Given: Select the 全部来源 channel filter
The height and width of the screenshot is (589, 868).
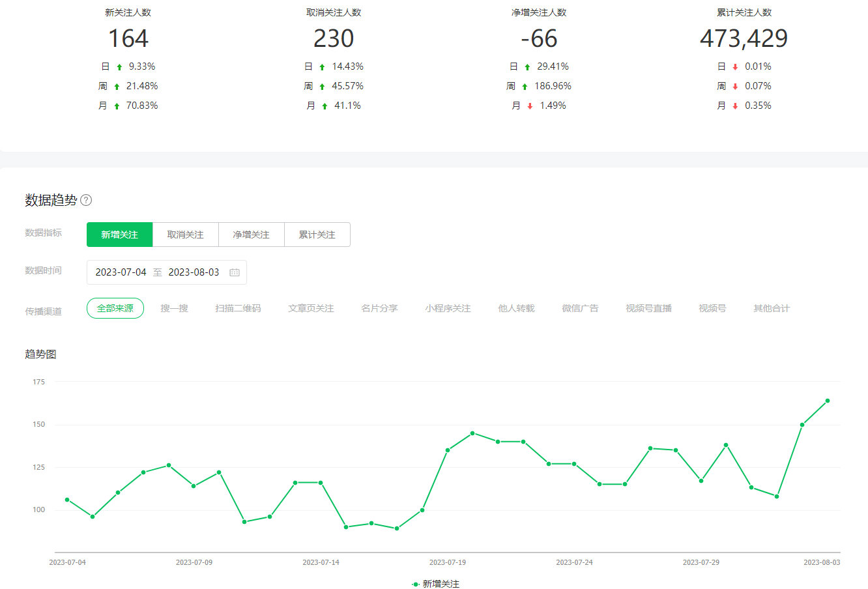Looking at the screenshot, I should [x=115, y=308].
